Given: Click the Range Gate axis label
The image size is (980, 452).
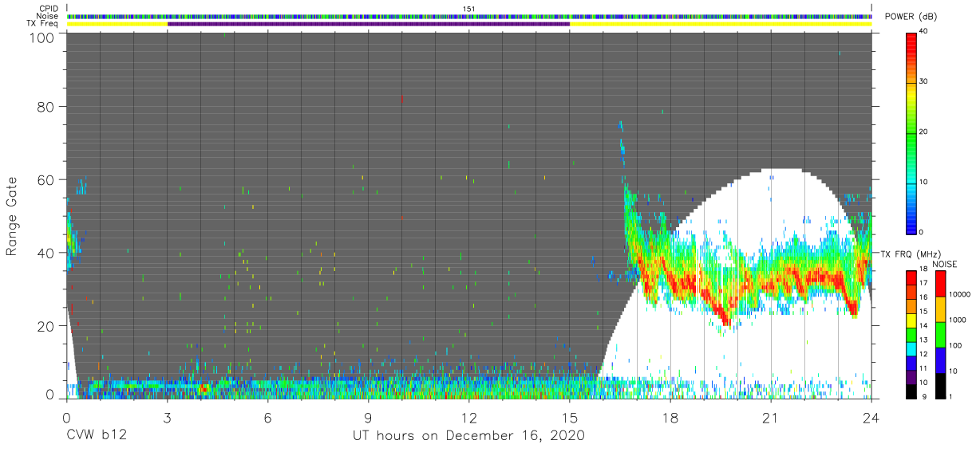Looking at the screenshot, I should point(12,215).
